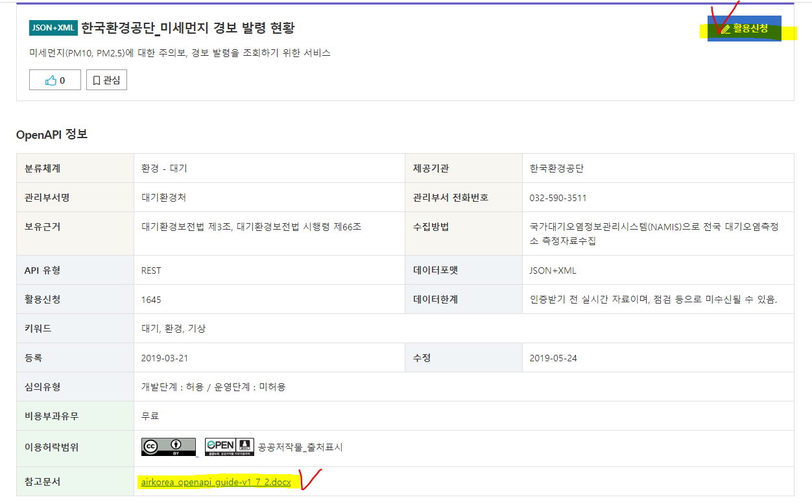Click the 참고문서 header cell
This screenshot has width=812, height=504.
pos(75,482)
